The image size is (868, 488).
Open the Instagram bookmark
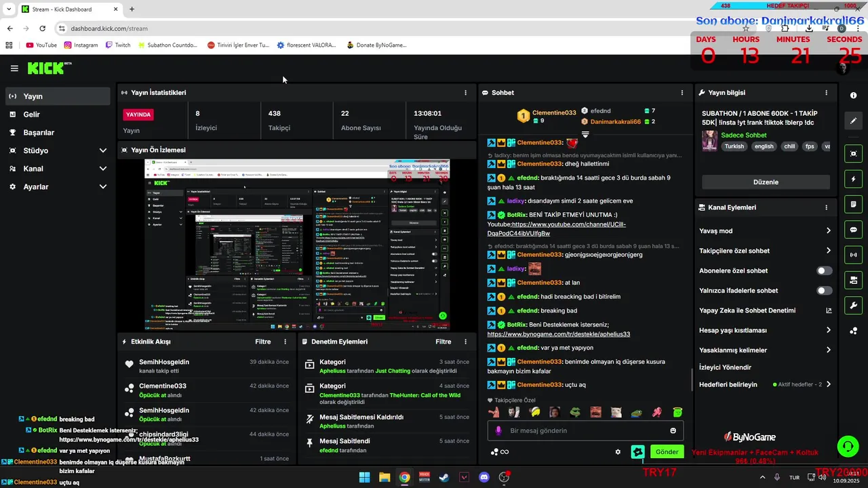pyautogui.click(x=81, y=45)
